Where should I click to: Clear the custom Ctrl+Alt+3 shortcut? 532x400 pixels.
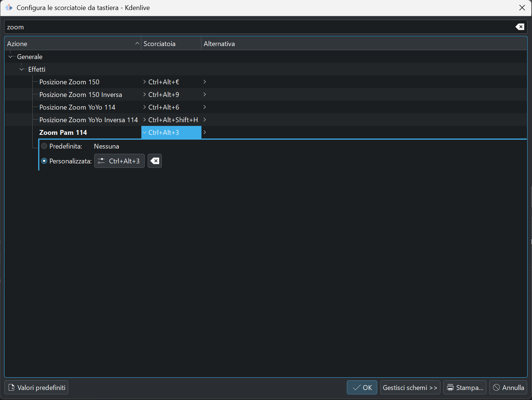[155, 161]
